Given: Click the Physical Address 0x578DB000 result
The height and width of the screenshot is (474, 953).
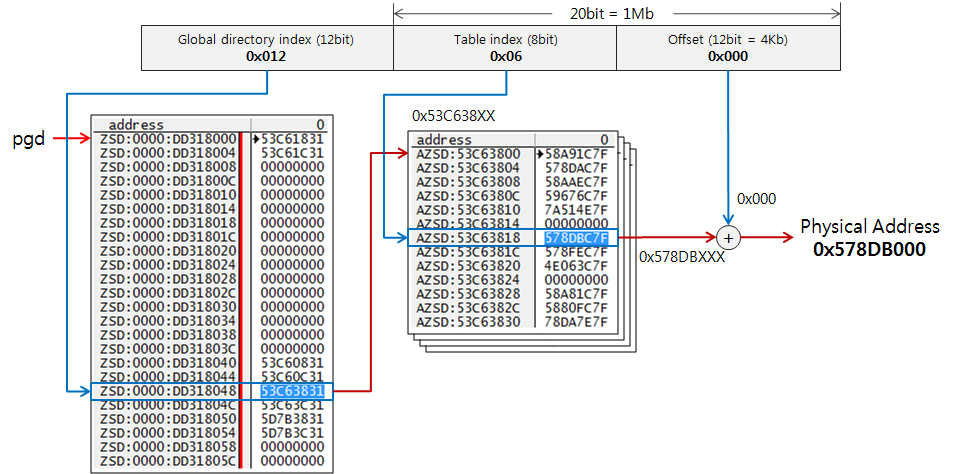Looking at the screenshot, I should pyautogui.click(x=869, y=238).
